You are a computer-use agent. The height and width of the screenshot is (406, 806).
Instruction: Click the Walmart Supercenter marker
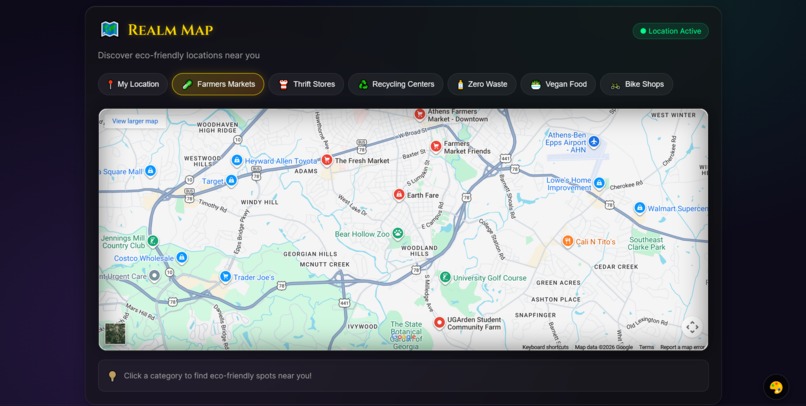tap(639, 208)
